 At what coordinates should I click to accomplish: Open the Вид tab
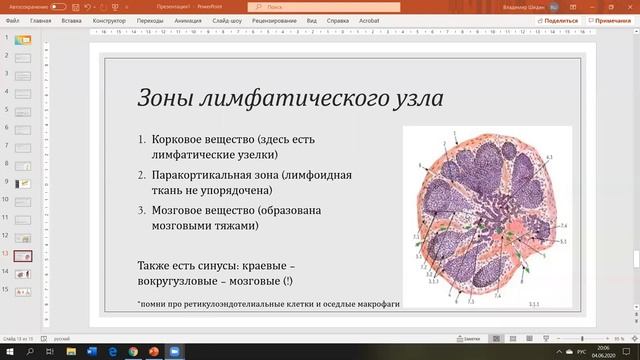tap(311, 20)
